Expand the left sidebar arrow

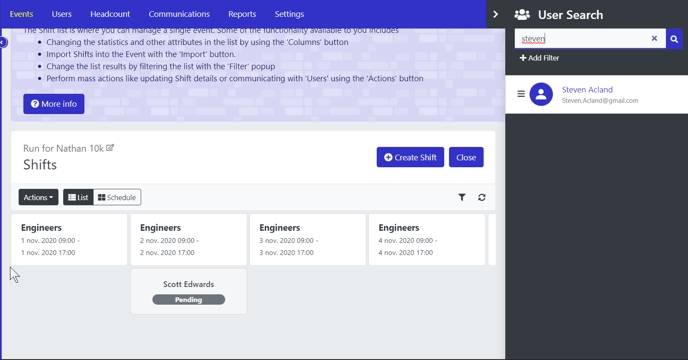(x=3, y=43)
